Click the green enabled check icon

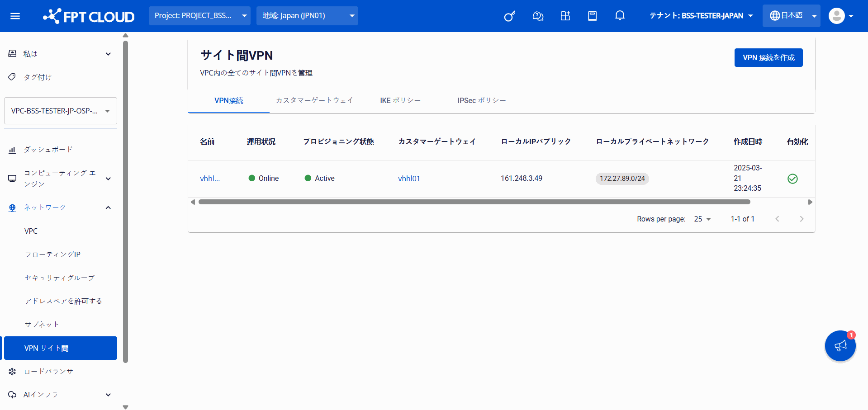pos(792,179)
